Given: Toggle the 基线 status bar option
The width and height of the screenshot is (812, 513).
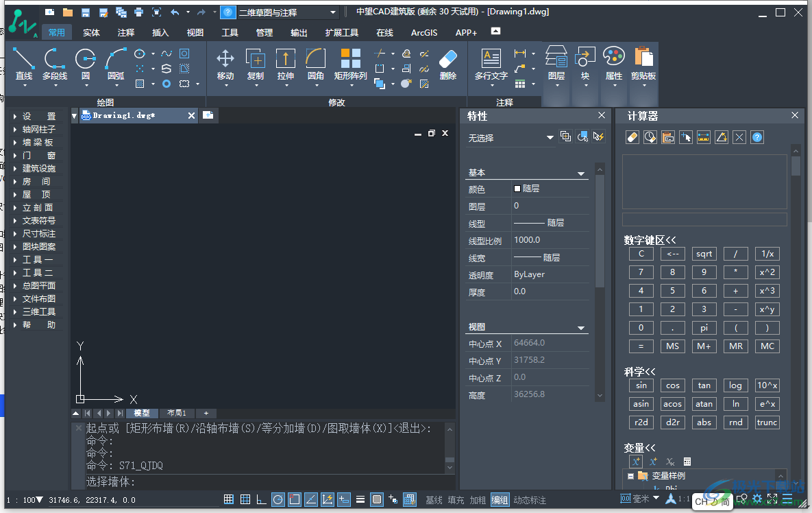Looking at the screenshot, I should 434,500.
